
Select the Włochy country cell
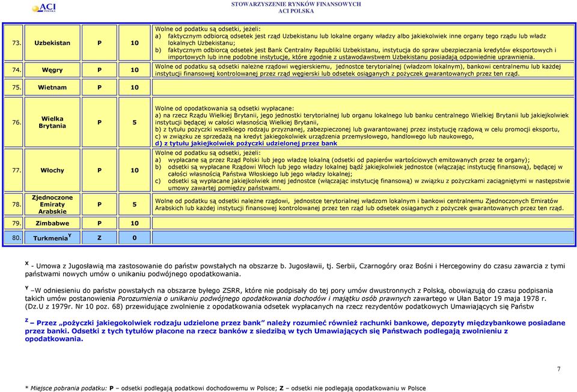click(52, 170)
